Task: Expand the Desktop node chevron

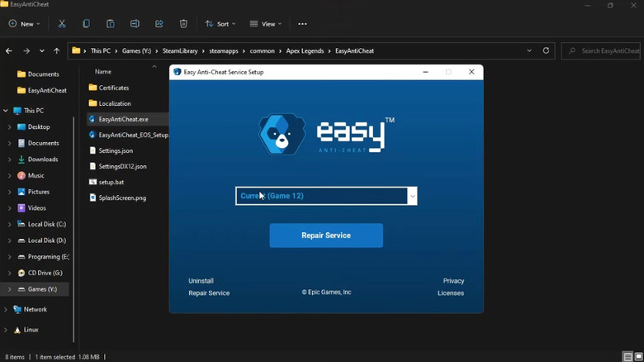Action: point(9,127)
